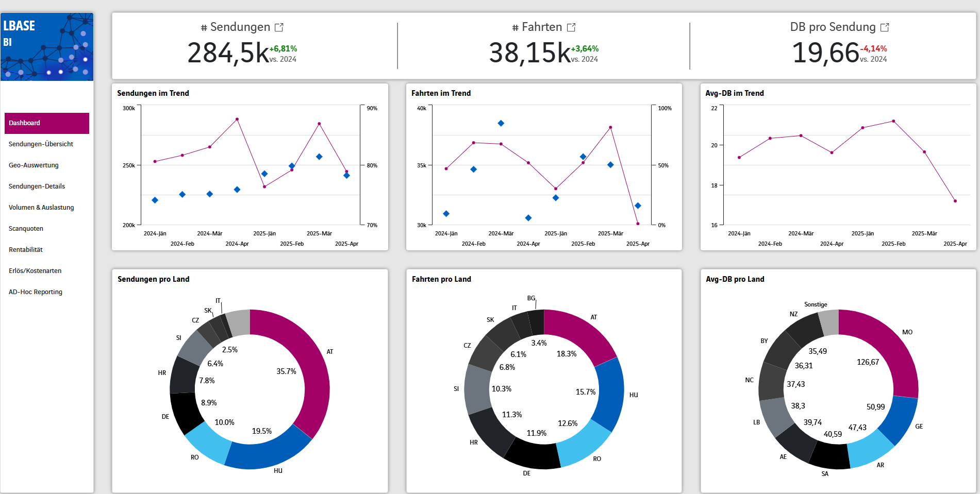Click the +3,64% change indicator
Screen dimensions: 980x494
click(x=585, y=49)
